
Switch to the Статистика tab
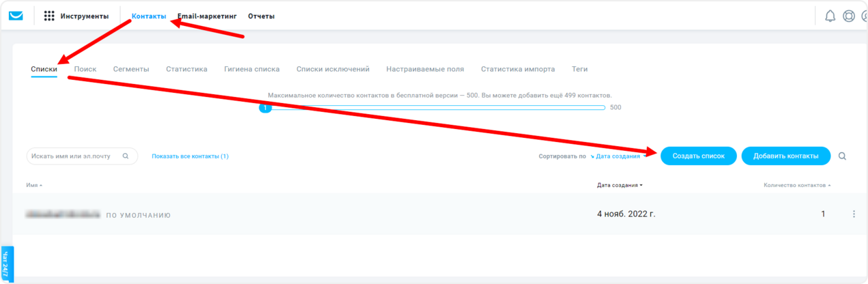point(186,69)
